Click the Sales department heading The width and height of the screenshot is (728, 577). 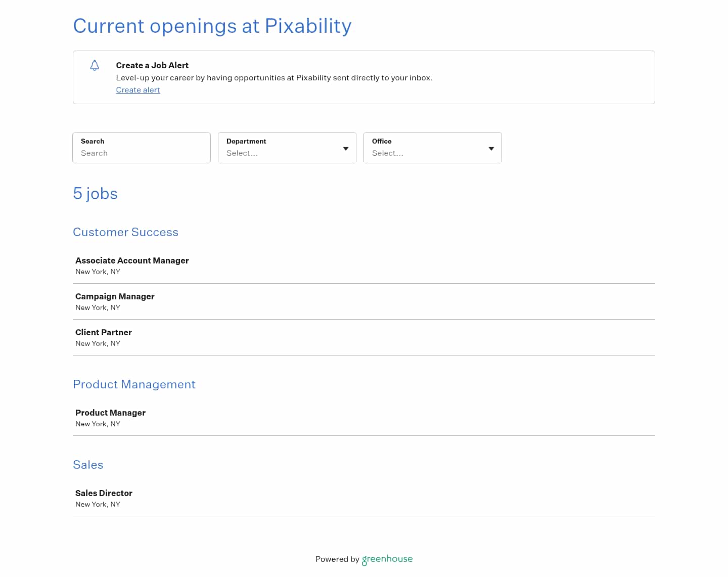88,465
